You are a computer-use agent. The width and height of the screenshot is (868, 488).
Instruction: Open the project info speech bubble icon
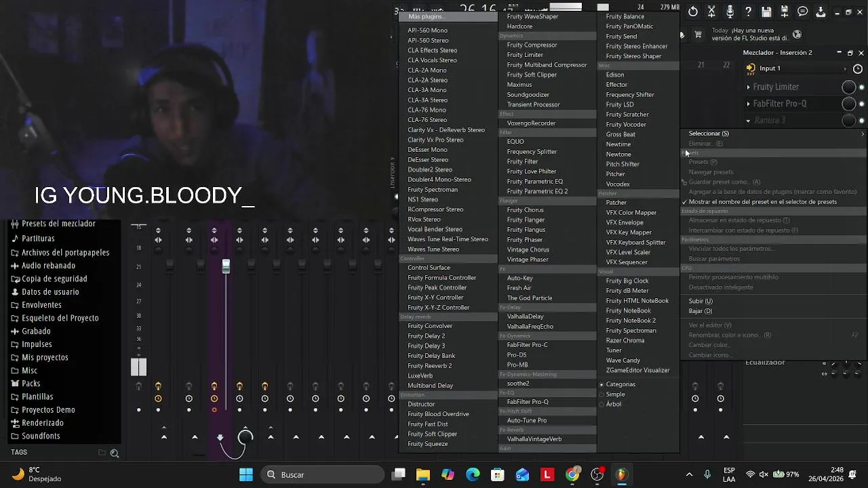[803, 12]
